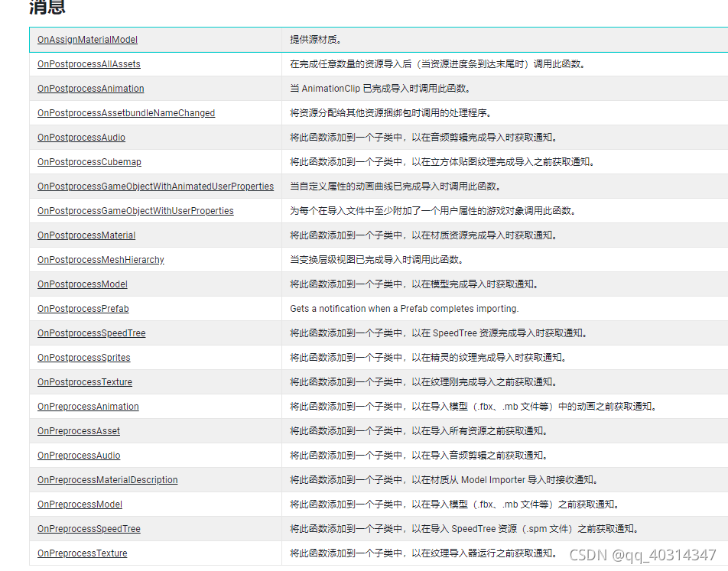Screen dimensions: 728x571
Task: Select description mentioning '导入所有资源之前'
Action: pos(420,431)
